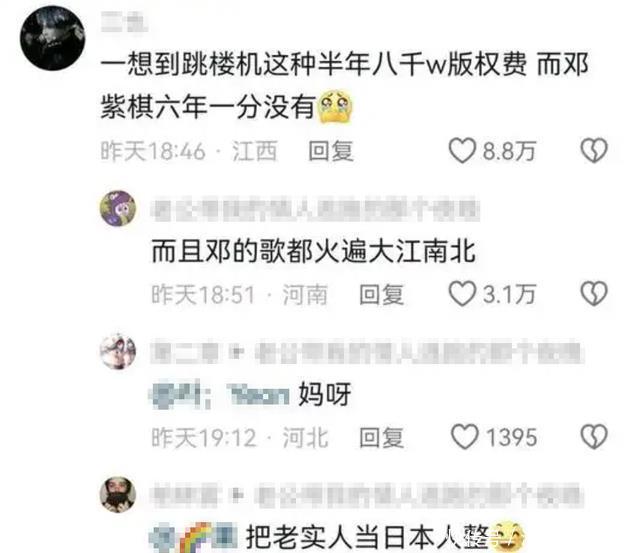Like the comment with 8.8万 likes
Screen dimensions: 640x553
[462, 151]
